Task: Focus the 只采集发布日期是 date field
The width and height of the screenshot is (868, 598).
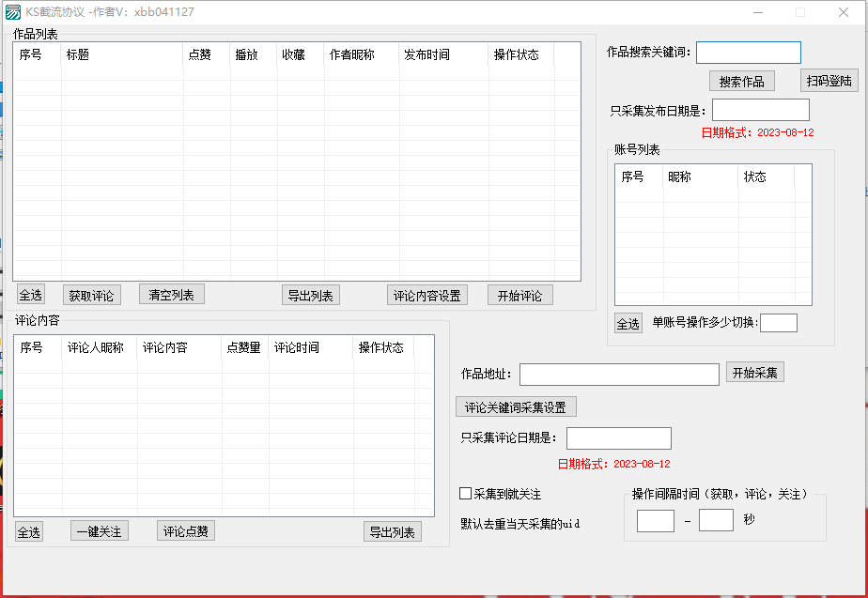Action: tap(761, 110)
